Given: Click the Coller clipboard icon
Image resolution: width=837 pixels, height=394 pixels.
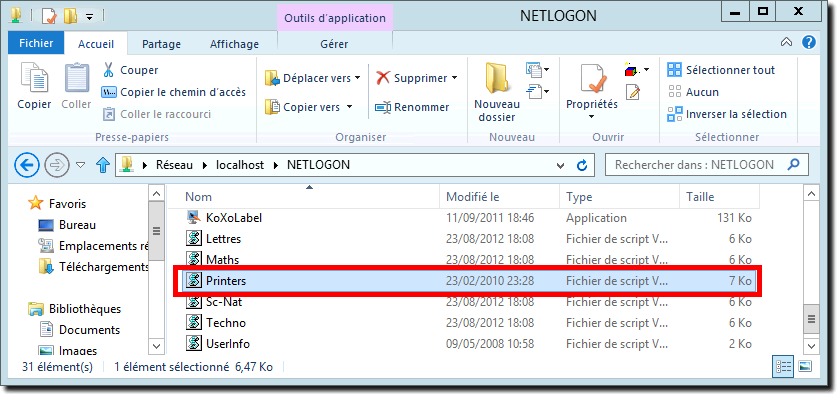Looking at the screenshot, I should tap(77, 78).
